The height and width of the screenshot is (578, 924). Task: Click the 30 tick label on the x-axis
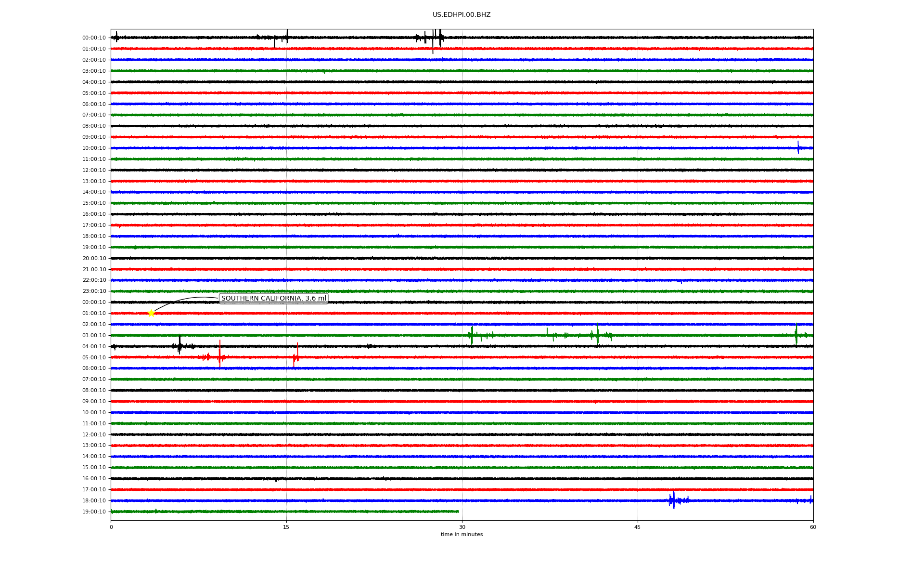(x=462, y=527)
